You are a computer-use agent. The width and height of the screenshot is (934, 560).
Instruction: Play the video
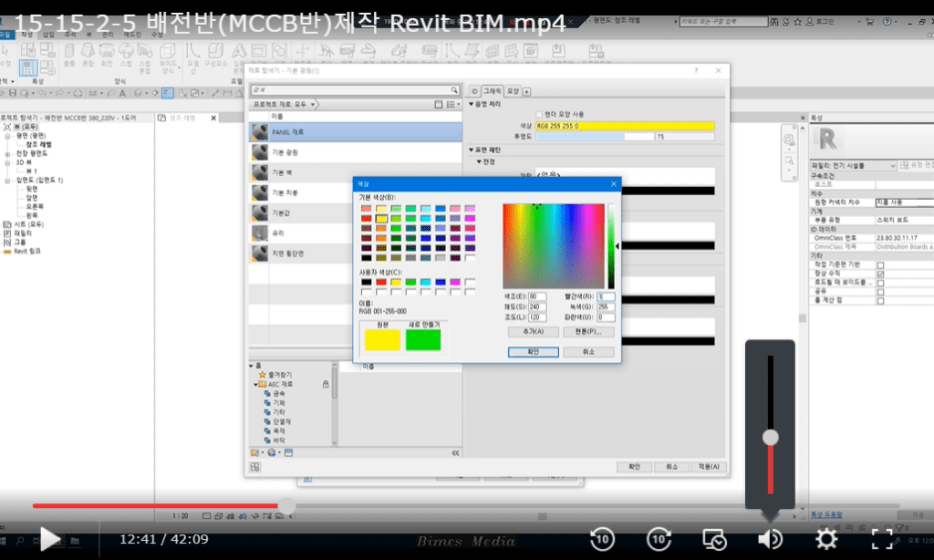(x=50, y=539)
